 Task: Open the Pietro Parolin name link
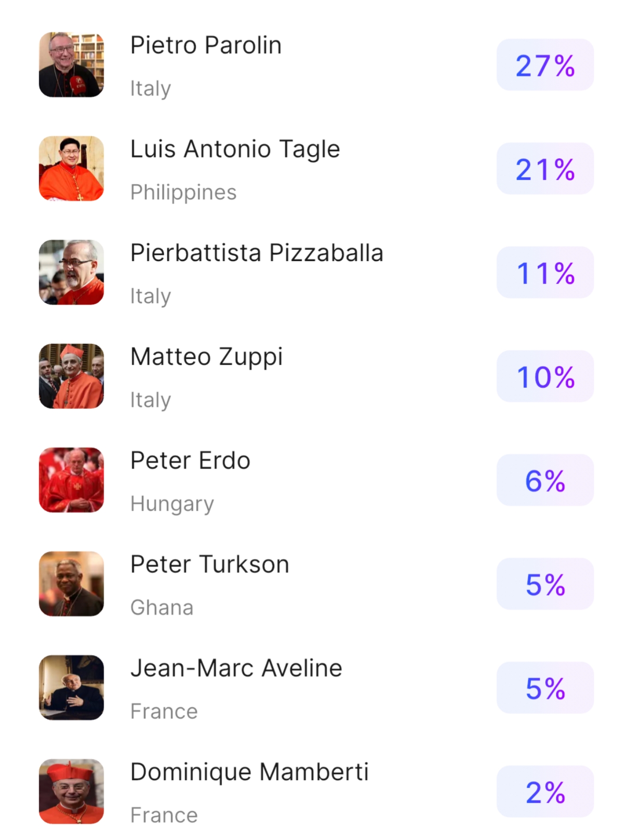tap(206, 45)
